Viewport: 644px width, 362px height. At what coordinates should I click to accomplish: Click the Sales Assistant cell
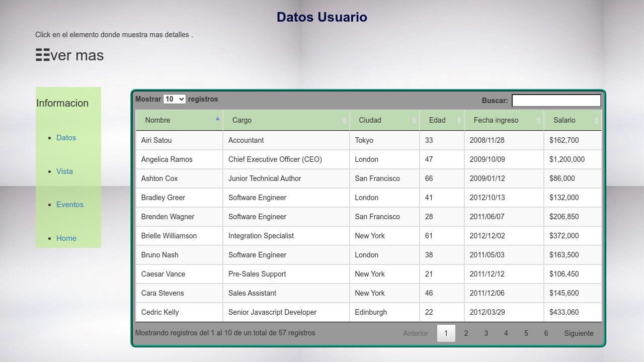(x=286, y=293)
